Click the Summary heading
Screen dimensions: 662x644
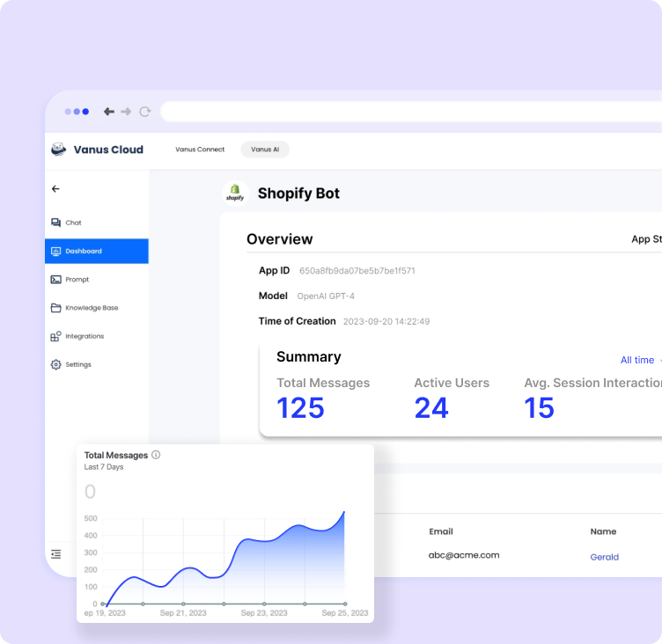[x=309, y=357]
